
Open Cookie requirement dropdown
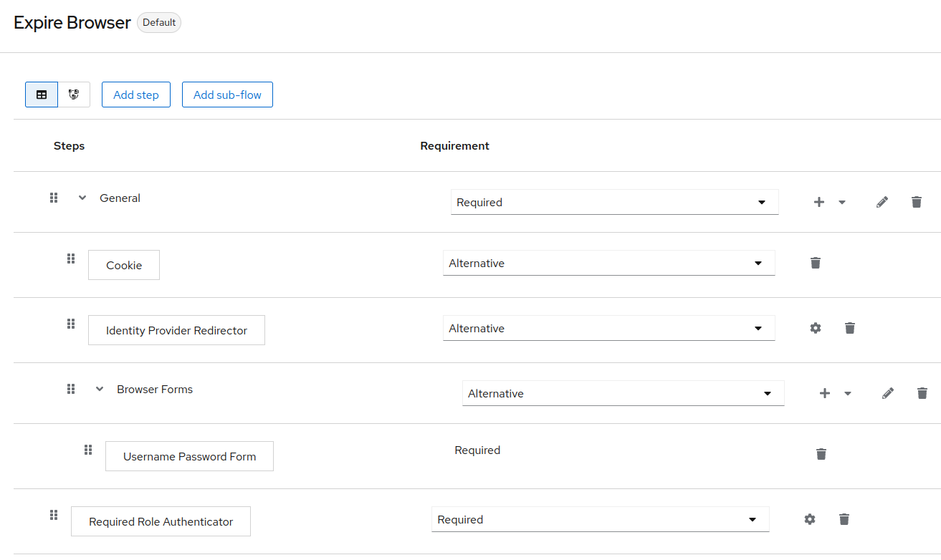click(x=608, y=264)
